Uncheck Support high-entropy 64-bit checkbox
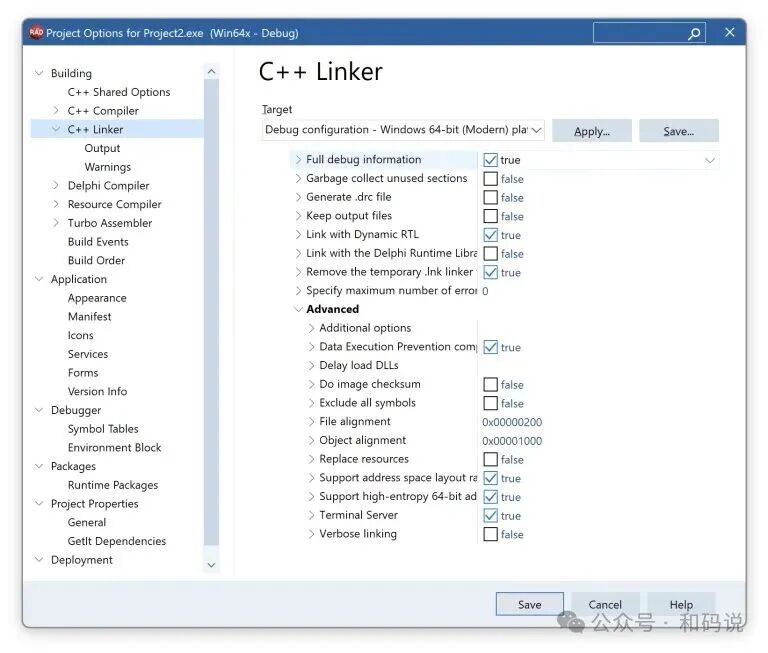 490,497
